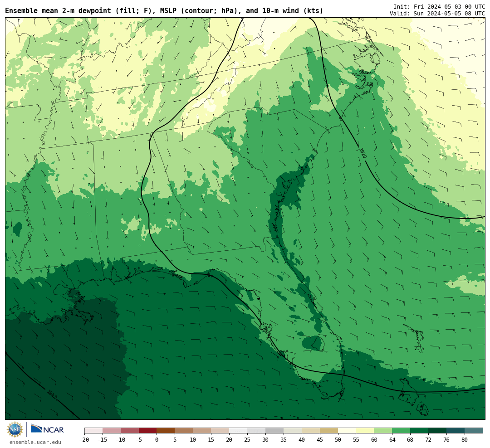
Task: Click the colorbar swatch between 15 and 20
Action: [220, 431]
